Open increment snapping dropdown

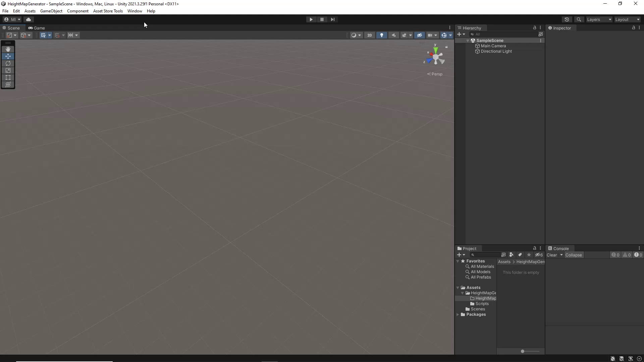(x=73, y=35)
